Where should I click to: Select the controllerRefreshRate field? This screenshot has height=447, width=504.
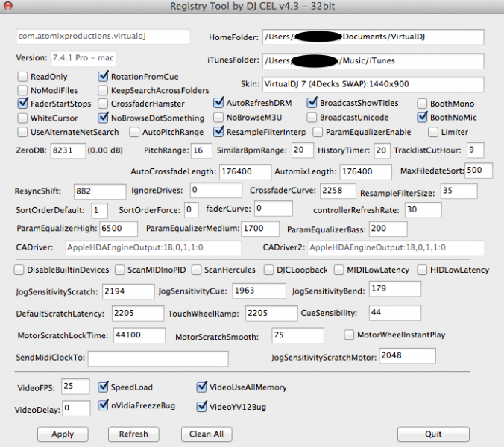point(423,209)
